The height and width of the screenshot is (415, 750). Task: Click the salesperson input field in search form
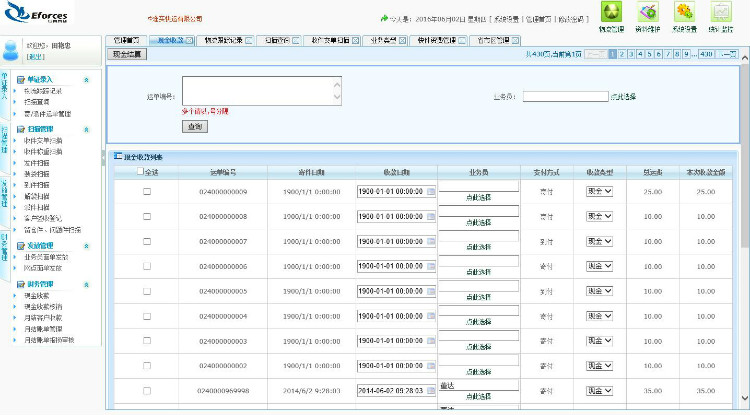[x=565, y=97]
